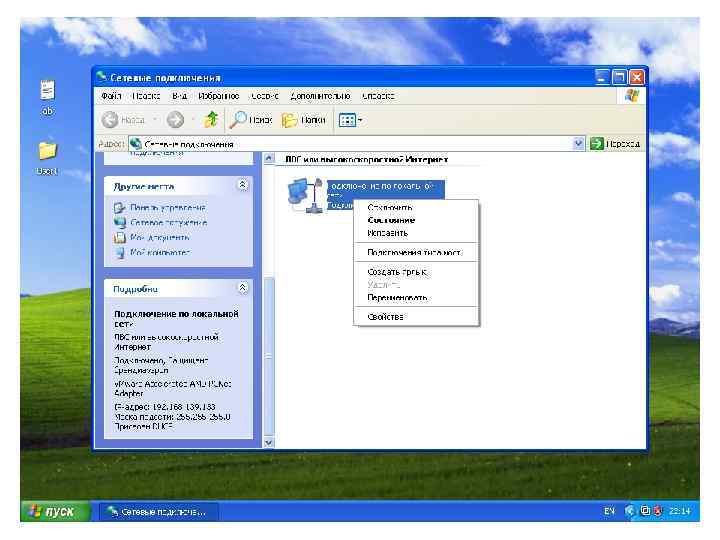Choose Свойства in context menu

point(416,316)
